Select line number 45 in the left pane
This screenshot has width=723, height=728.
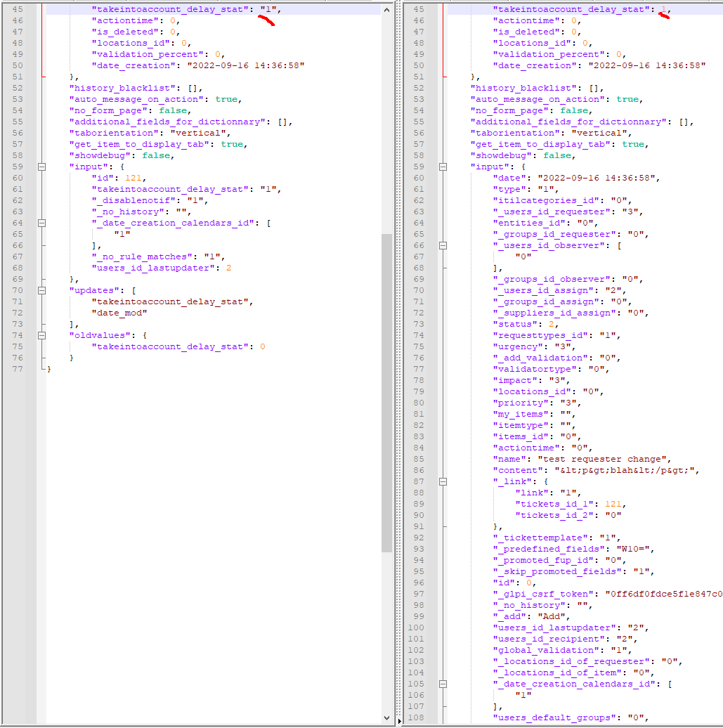(x=17, y=9)
